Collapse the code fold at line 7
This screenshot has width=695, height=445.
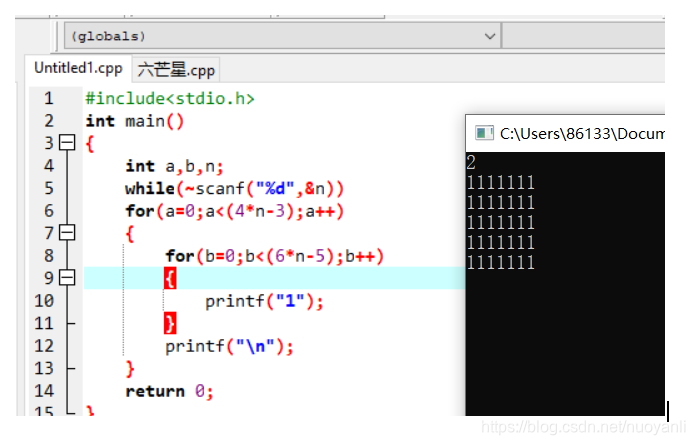pyautogui.click(x=67, y=233)
